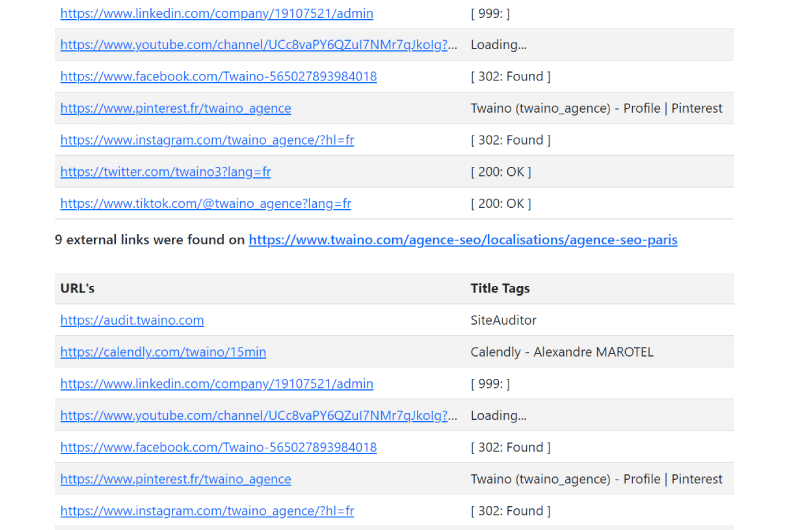This screenshot has width=800, height=530.
Task: Select Pinterest profile title text under URL's header table
Action: coord(596,479)
